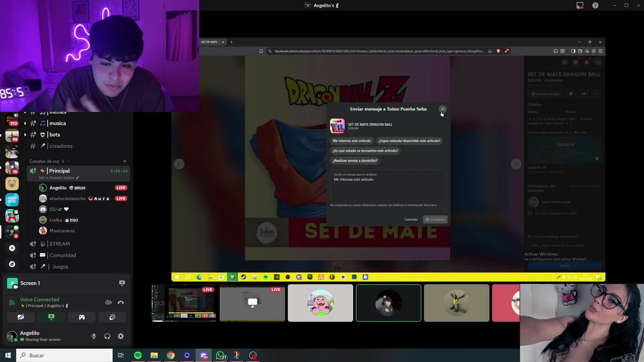Viewport: 644px width, 362px height.
Task: Select second LIVE stream thumbnail
Action: (252, 303)
